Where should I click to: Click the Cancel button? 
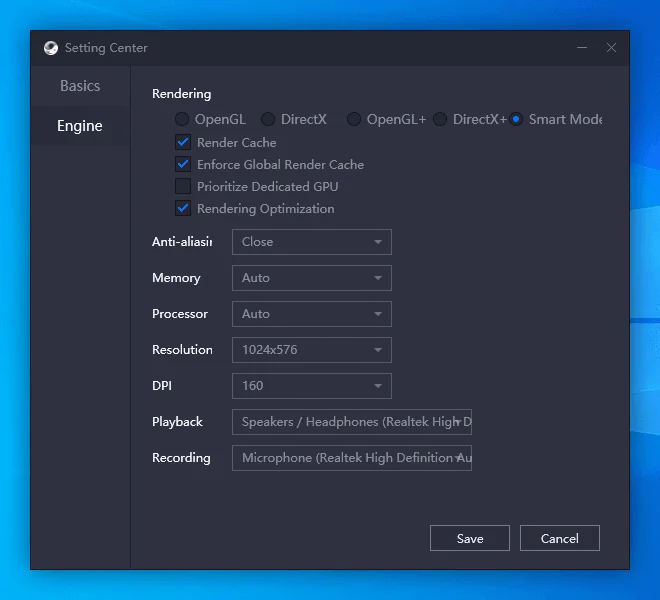[x=560, y=538]
